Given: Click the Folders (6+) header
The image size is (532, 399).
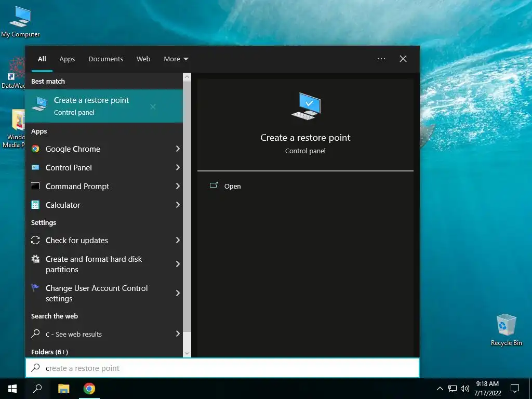Looking at the screenshot, I should click(x=49, y=352).
